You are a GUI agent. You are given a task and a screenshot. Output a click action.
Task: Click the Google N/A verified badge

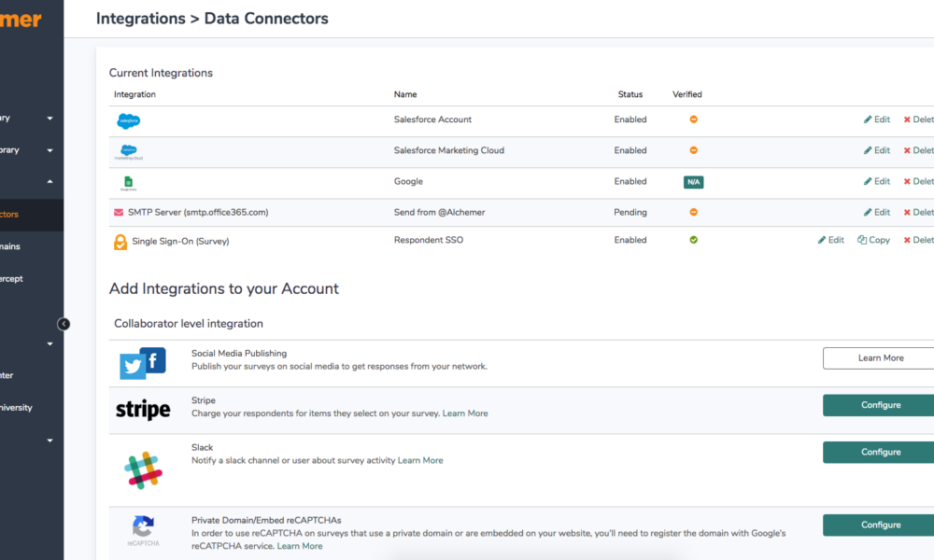pyautogui.click(x=693, y=182)
